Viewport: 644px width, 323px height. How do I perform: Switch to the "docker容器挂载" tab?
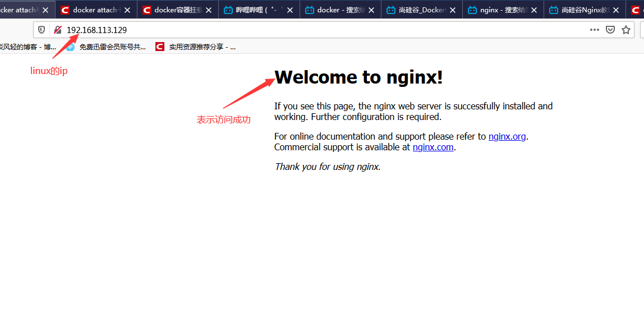[x=178, y=10]
